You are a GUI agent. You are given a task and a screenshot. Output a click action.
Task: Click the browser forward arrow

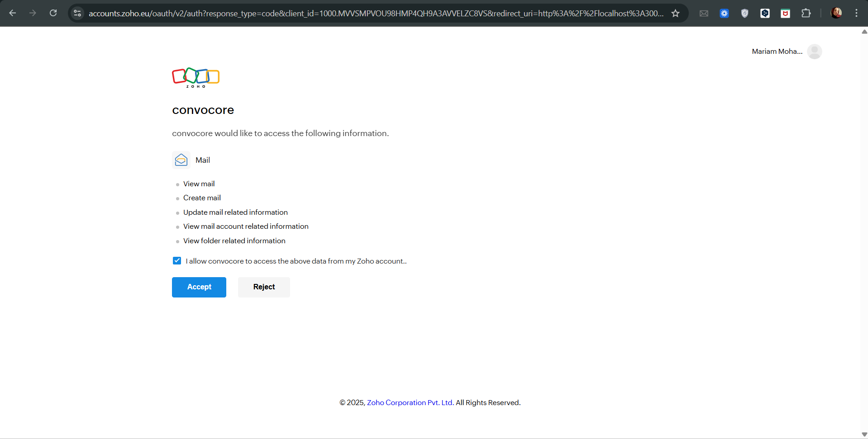[33, 13]
